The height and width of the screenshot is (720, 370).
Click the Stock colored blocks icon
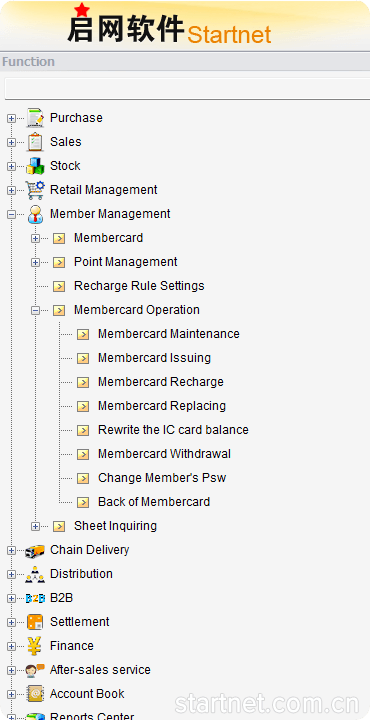click(x=35, y=166)
